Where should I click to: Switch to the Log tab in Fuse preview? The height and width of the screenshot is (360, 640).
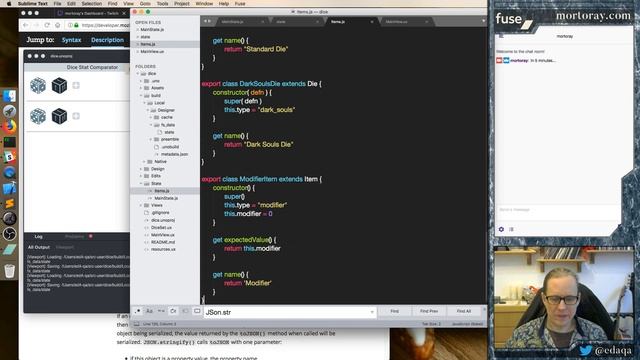(x=38, y=236)
